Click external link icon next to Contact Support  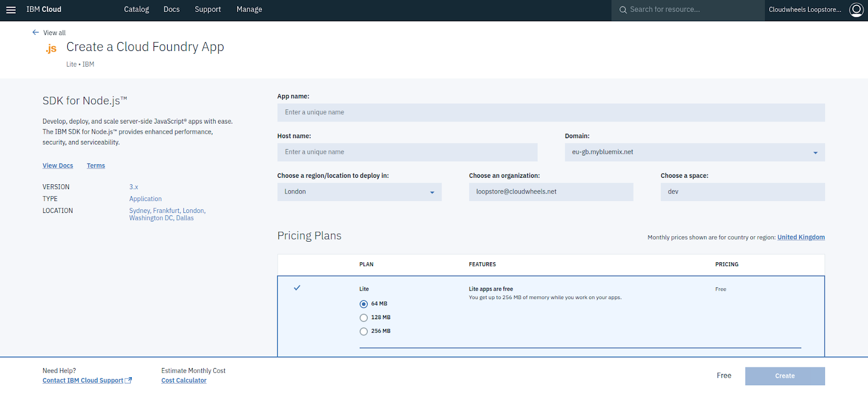coord(129,380)
